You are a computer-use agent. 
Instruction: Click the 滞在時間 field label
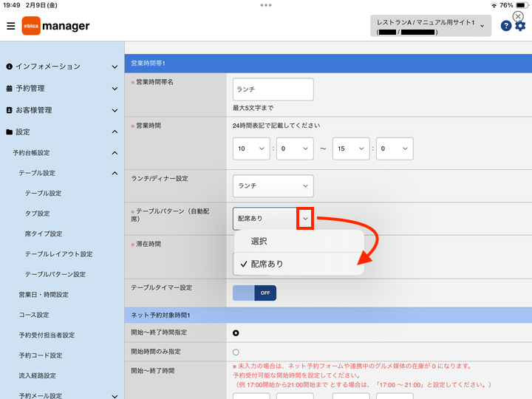point(149,244)
